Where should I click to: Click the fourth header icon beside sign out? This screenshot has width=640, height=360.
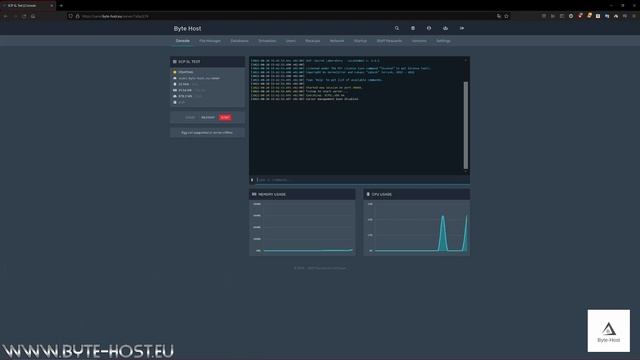pos(445,28)
